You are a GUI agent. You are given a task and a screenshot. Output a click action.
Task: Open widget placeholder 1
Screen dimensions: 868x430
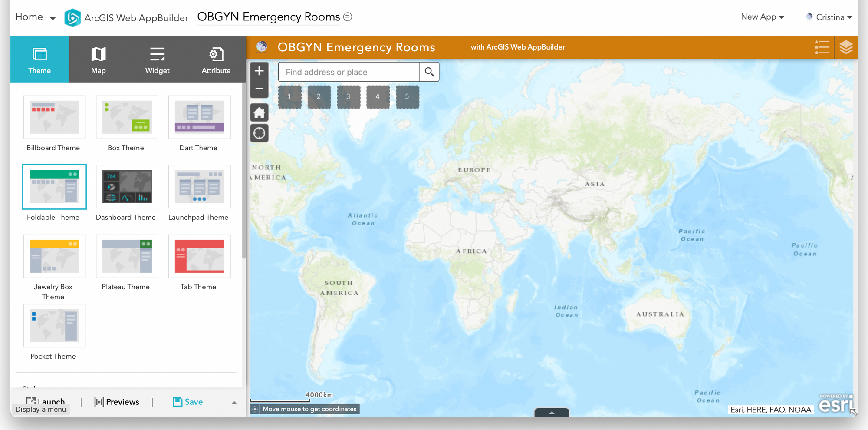pos(289,97)
